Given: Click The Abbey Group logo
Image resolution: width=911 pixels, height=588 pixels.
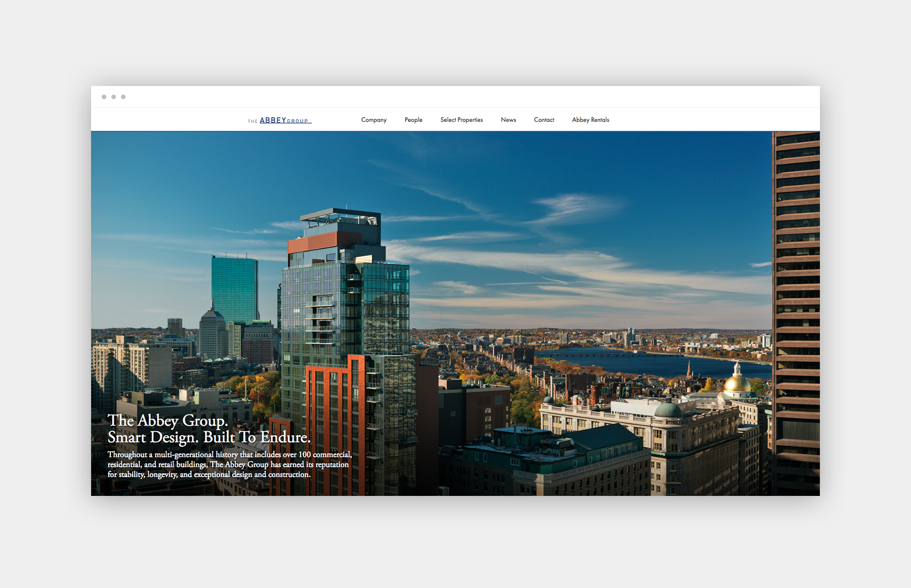Looking at the screenshot, I should 279,120.
